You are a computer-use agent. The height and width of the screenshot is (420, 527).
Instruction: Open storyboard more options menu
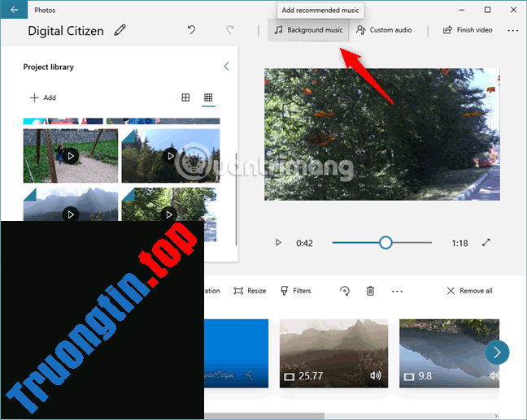(x=397, y=291)
